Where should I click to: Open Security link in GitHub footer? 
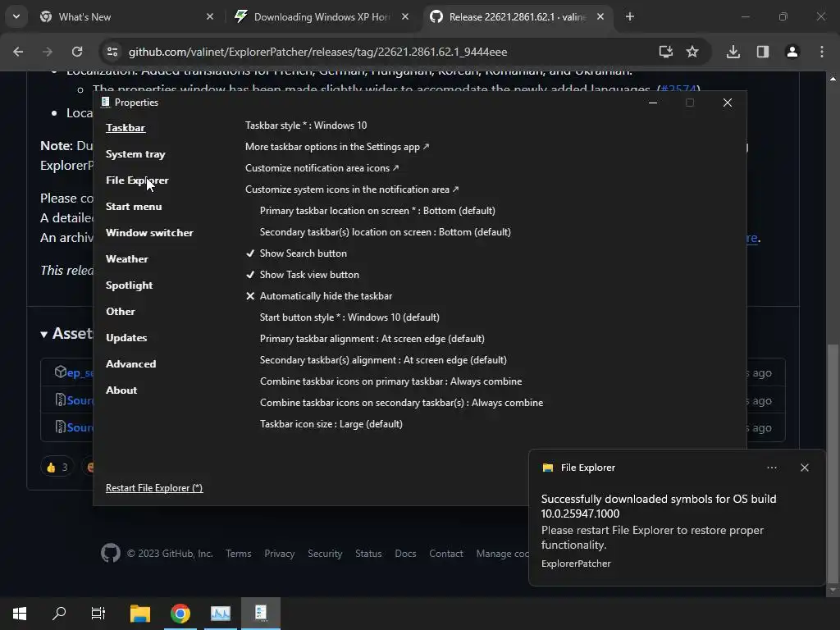325,554
